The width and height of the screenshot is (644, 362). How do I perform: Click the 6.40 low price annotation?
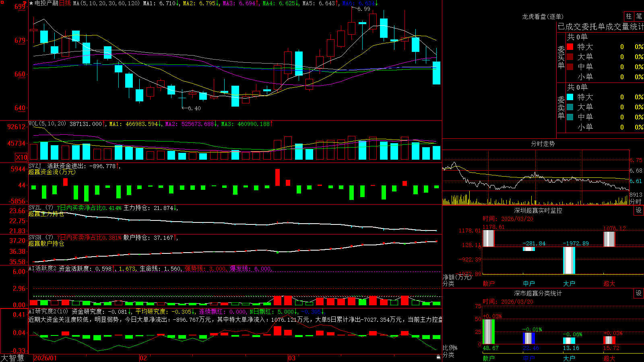[194, 108]
